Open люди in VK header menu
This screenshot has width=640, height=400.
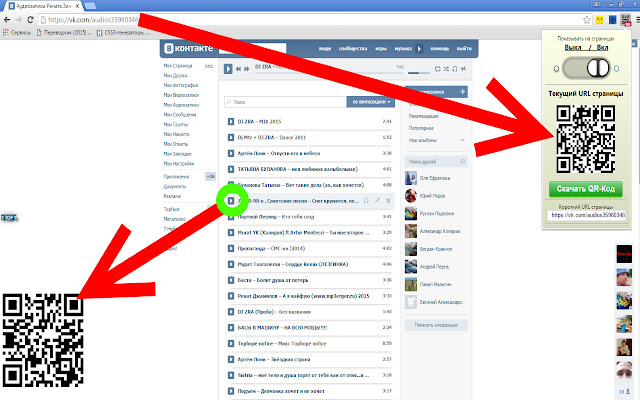coord(325,49)
